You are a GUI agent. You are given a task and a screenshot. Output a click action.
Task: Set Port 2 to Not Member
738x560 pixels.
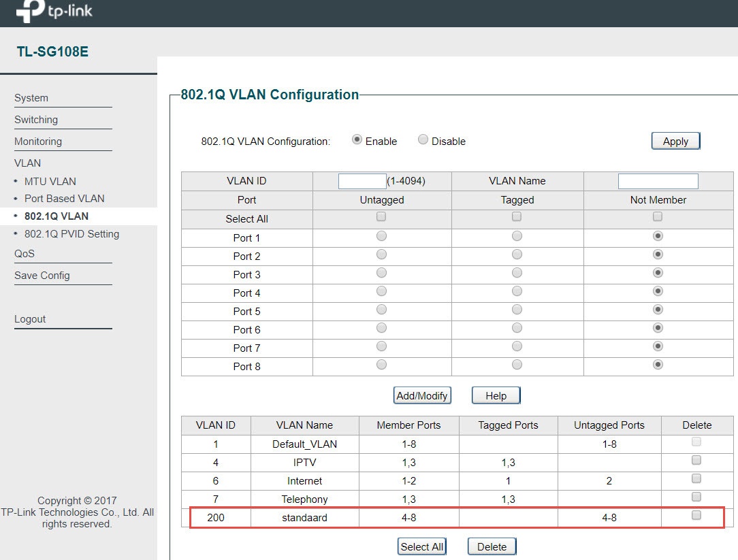[658, 254]
